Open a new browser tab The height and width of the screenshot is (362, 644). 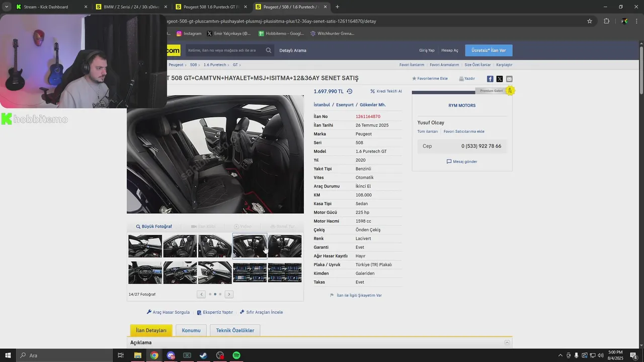pyautogui.click(x=337, y=7)
